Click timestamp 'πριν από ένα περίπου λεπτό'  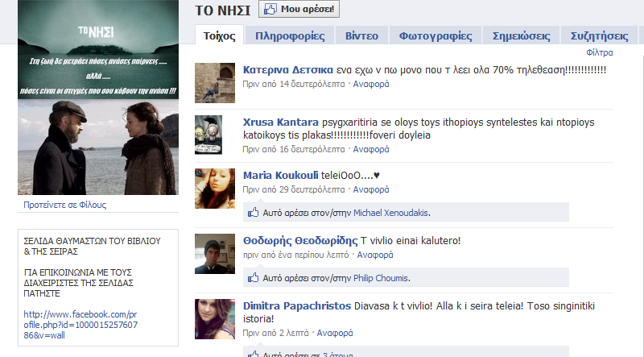[x=295, y=255]
